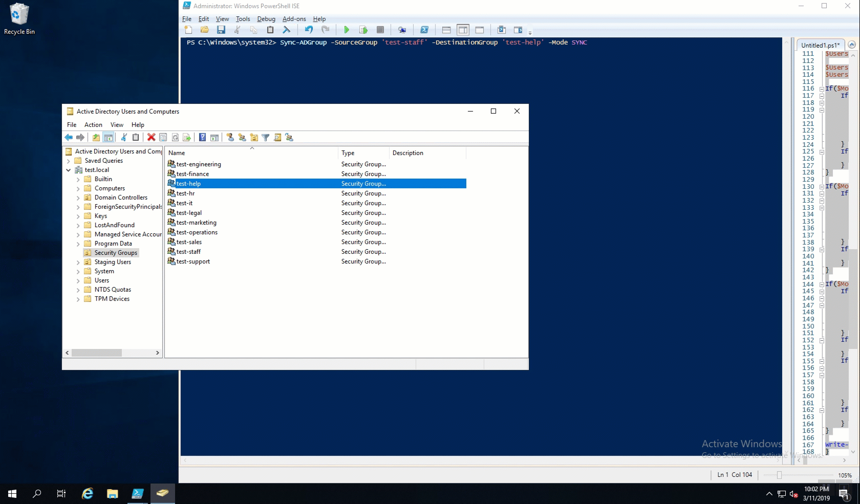
Task: Sort the list by the Type column header
Action: [x=363, y=152]
